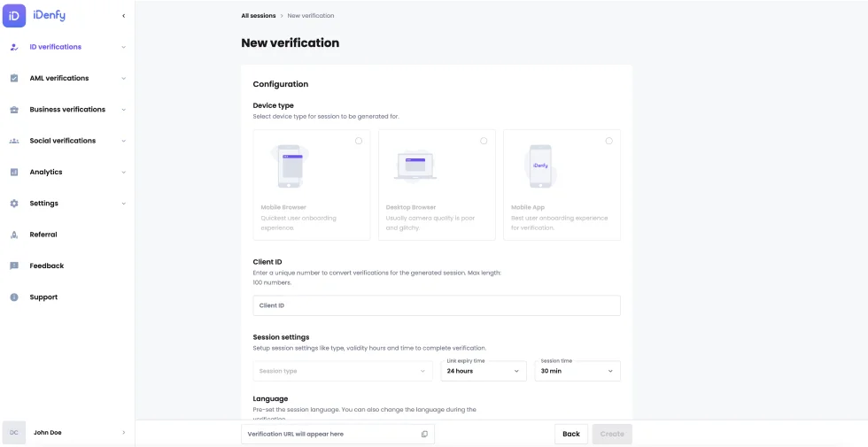Copy the verification URL with copy icon
This screenshot has width=868, height=447.
(424, 434)
